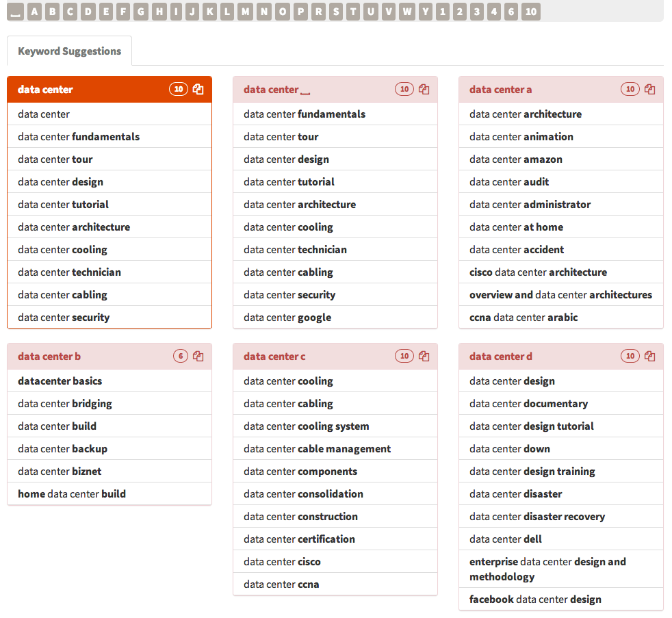The height and width of the screenshot is (618, 672).
Task: Click 'data center amazon' keyword
Action: click(x=561, y=159)
